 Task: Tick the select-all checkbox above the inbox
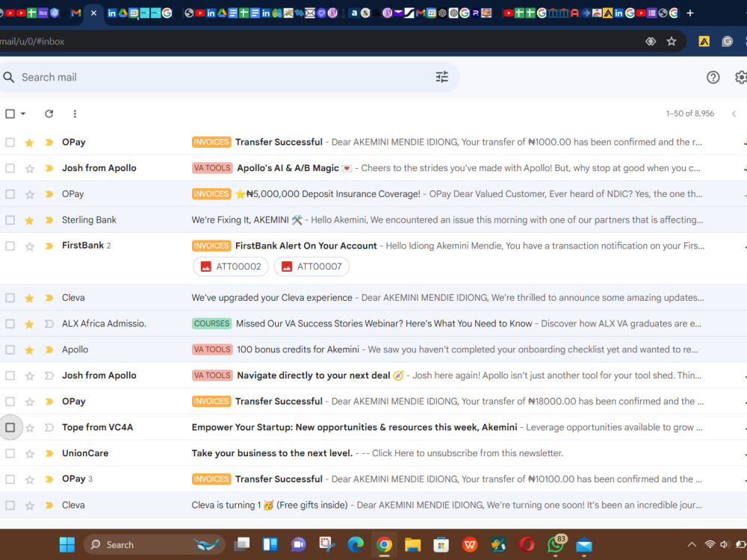10,113
